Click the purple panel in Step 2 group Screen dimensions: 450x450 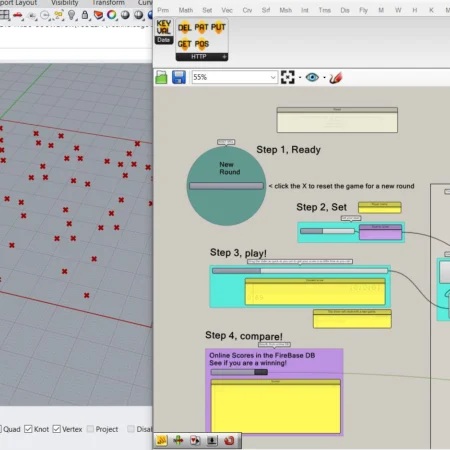click(x=380, y=232)
